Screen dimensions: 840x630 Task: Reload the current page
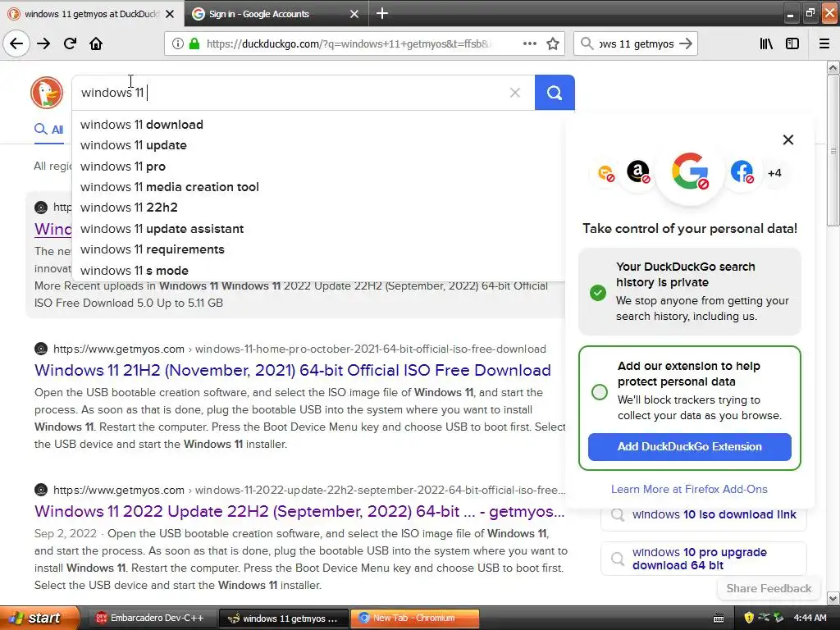pyautogui.click(x=70, y=43)
